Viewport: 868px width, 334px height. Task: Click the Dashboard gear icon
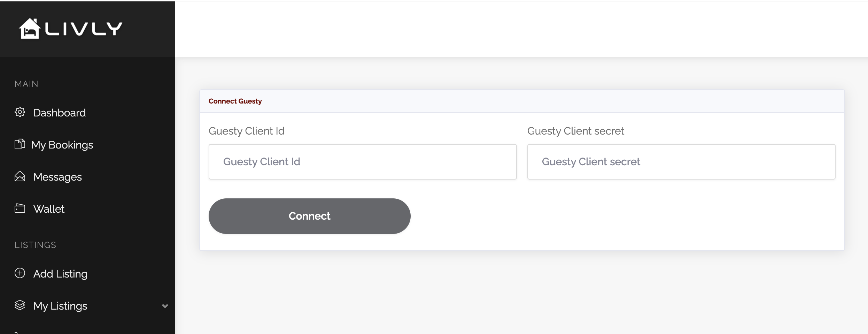(20, 112)
